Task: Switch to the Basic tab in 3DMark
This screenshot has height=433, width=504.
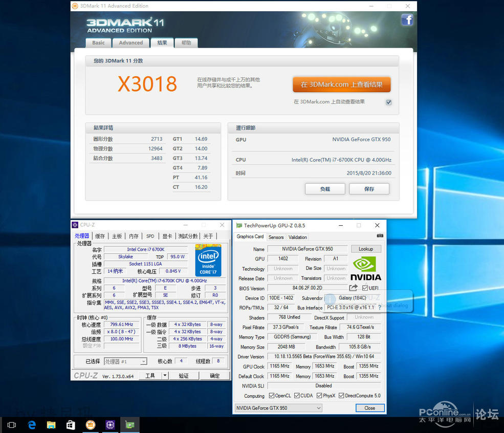Action: [98, 43]
